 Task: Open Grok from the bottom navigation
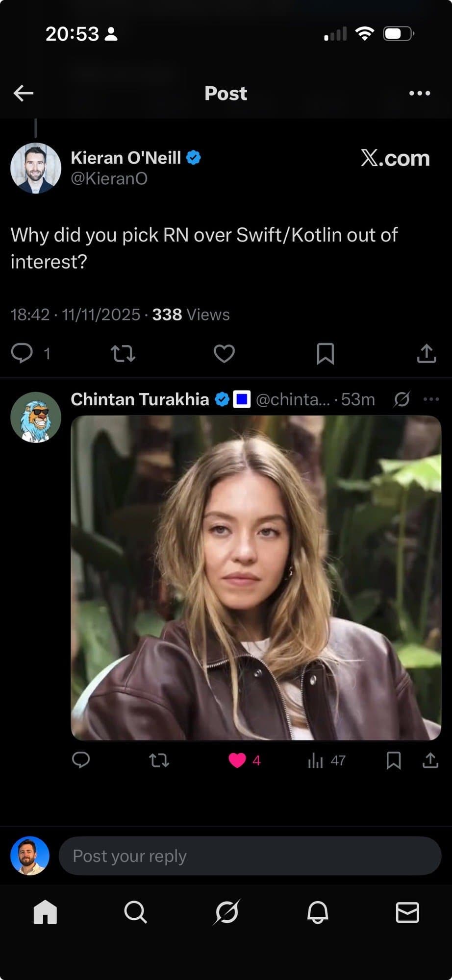click(226, 912)
